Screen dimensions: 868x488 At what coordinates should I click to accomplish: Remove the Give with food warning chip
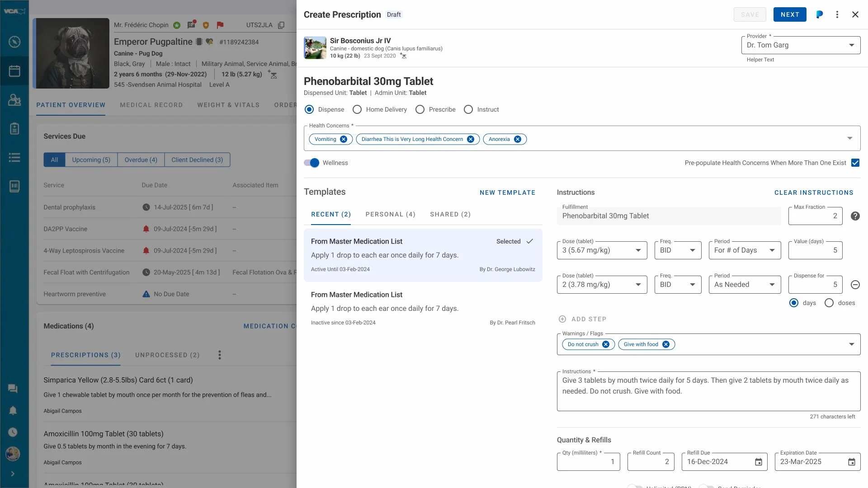pos(665,344)
